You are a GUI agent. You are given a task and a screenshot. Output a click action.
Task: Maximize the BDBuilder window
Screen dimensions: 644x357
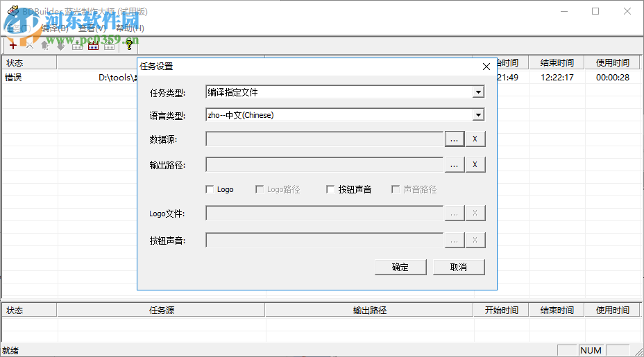tap(595, 12)
